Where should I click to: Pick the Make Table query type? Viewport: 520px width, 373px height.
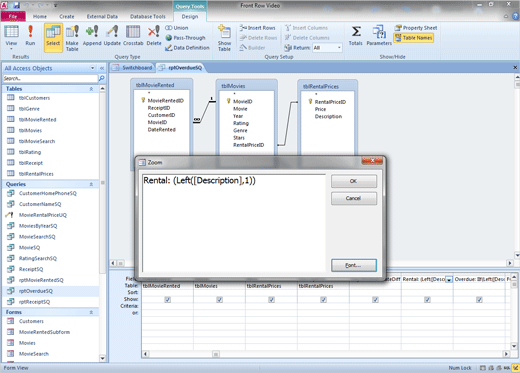(72, 38)
